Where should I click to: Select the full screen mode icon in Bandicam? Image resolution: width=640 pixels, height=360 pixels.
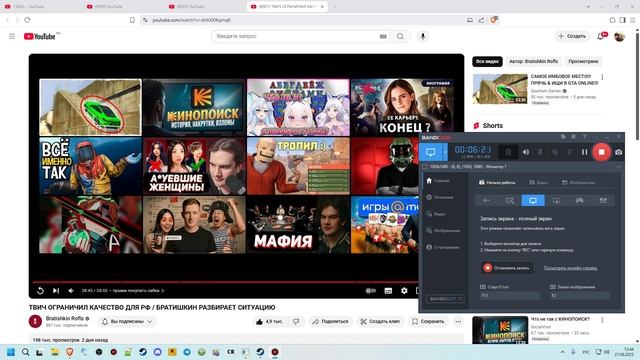point(533,200)
